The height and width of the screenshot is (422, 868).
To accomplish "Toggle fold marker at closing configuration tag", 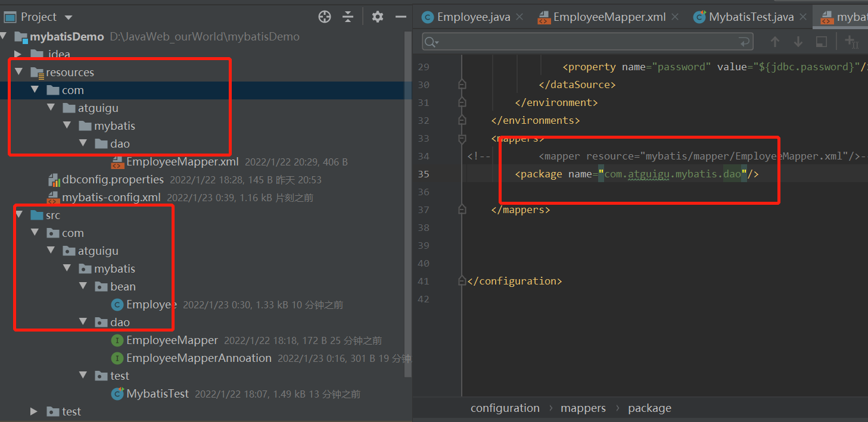I will coord(462,281).
